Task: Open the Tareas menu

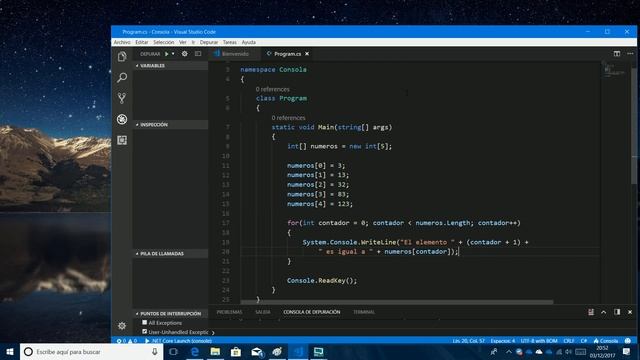Action: pyautogui.click(x=229, y=42)
